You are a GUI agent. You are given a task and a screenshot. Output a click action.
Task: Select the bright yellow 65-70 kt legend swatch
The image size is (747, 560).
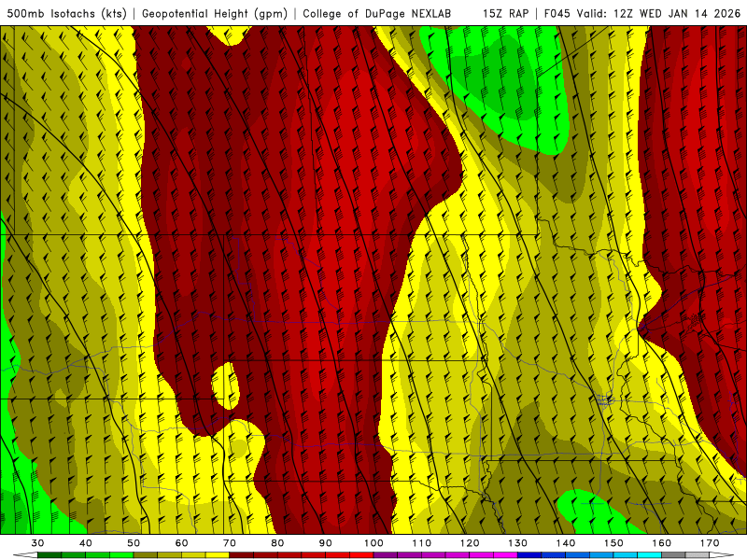coord(218,555)
